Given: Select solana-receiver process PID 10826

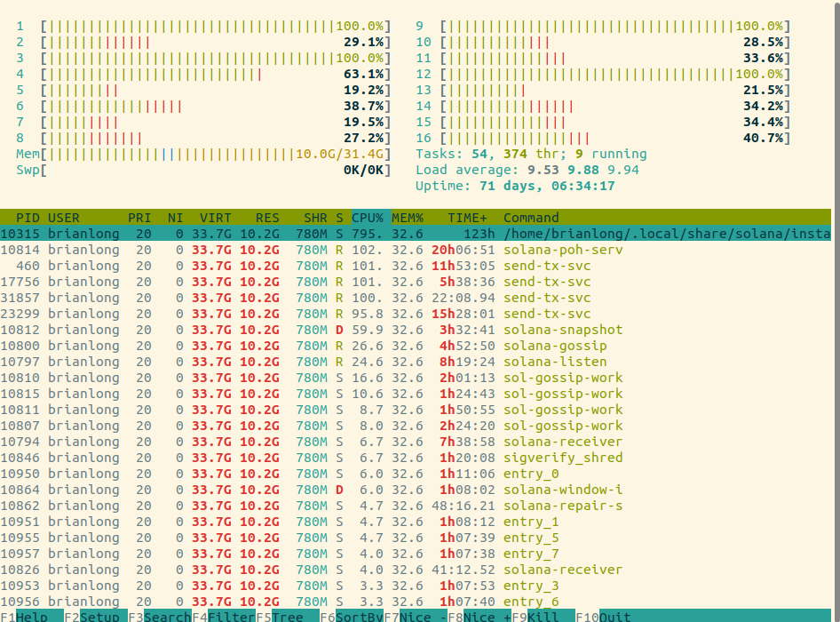Looking at the screenshot, I should point(416,570).
